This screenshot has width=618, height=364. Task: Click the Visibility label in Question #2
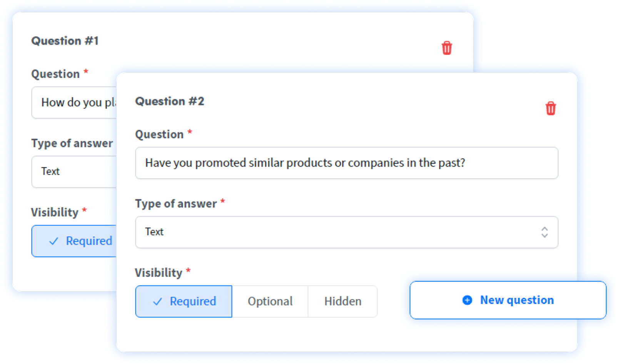tap(159, 273)
